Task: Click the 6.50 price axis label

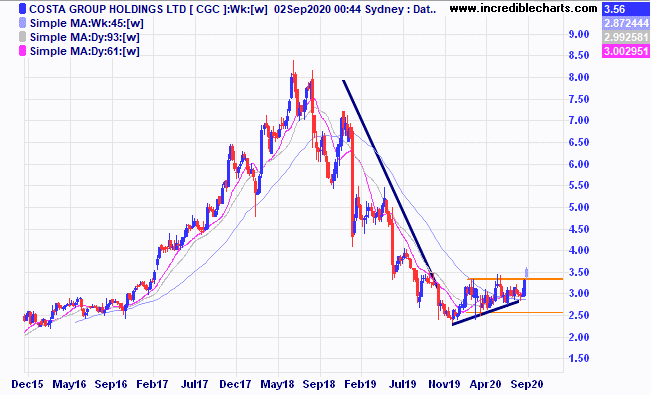Action: click(579, 142)
